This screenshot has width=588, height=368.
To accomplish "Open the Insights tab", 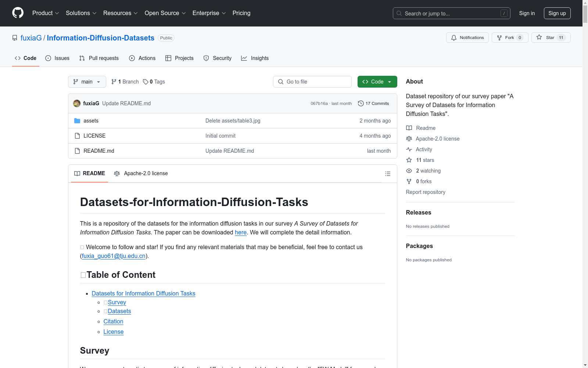I will click(x=255, y=58).
